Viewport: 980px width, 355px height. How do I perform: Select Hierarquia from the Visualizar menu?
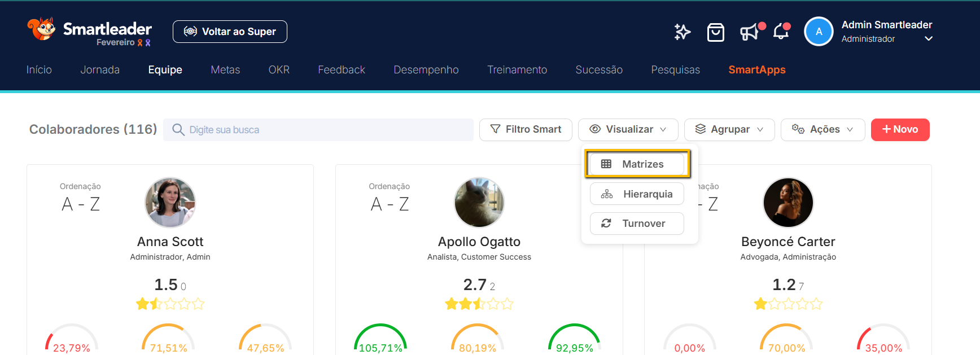[x=637, y=194]
